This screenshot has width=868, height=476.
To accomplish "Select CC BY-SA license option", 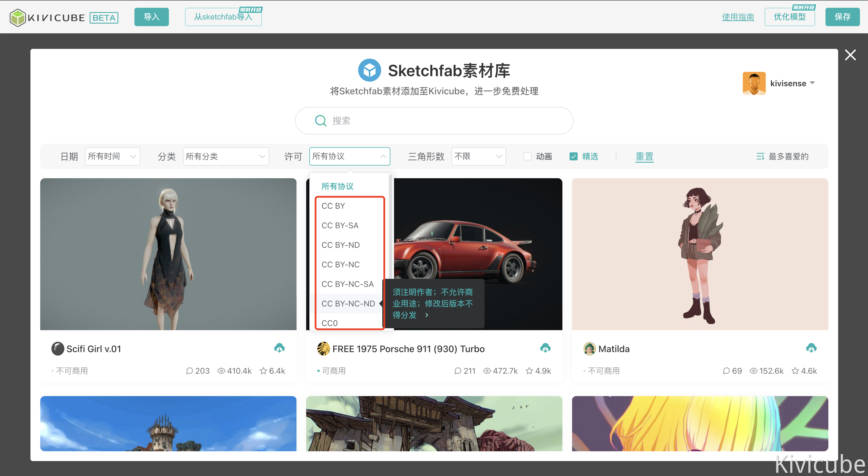I will (x=340, y=226).
